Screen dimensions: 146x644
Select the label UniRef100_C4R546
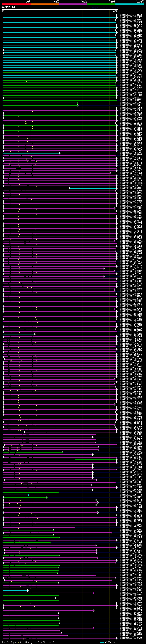pyautogui.click(x=131, y=364)
